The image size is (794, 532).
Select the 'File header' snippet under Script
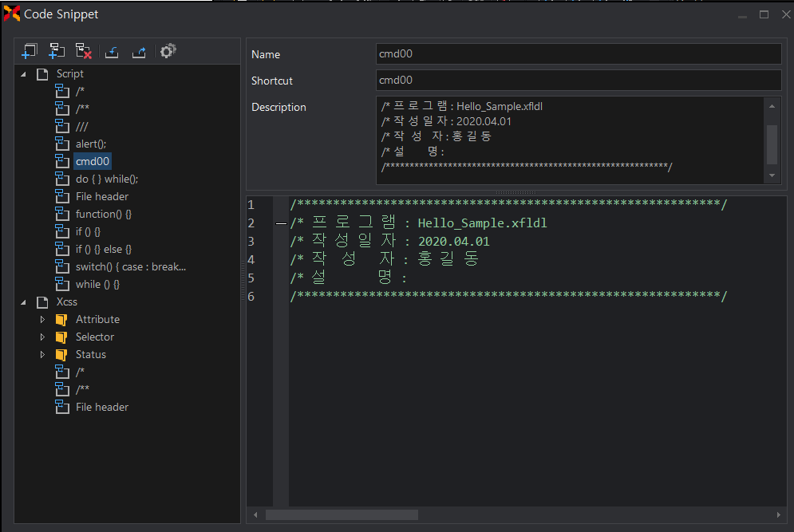pyautogui.click(x=101, y=197)
